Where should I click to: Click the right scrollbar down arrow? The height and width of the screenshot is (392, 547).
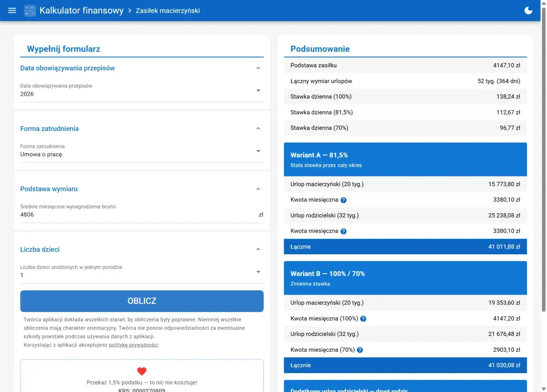(544, 389)
